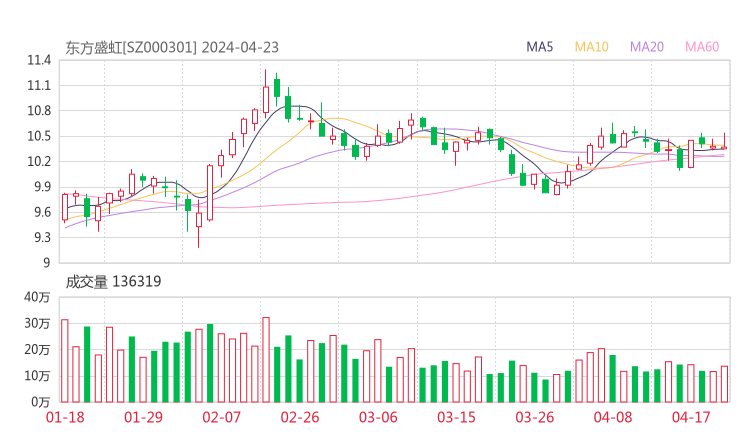Click the tallest volume bar above 30万
This screenshot has height=440, width=740.
(266, 360)
